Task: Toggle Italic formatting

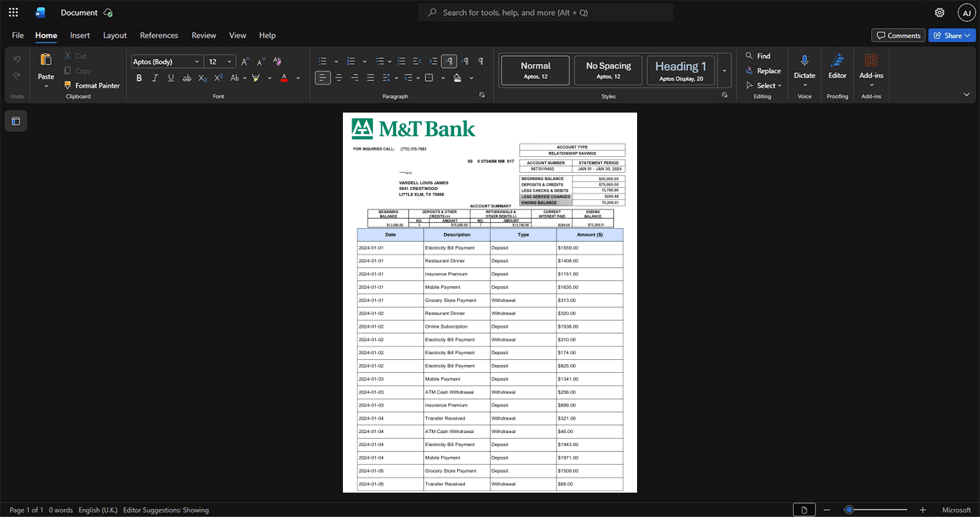Action: pyautogui.click(x=155, y=77)
